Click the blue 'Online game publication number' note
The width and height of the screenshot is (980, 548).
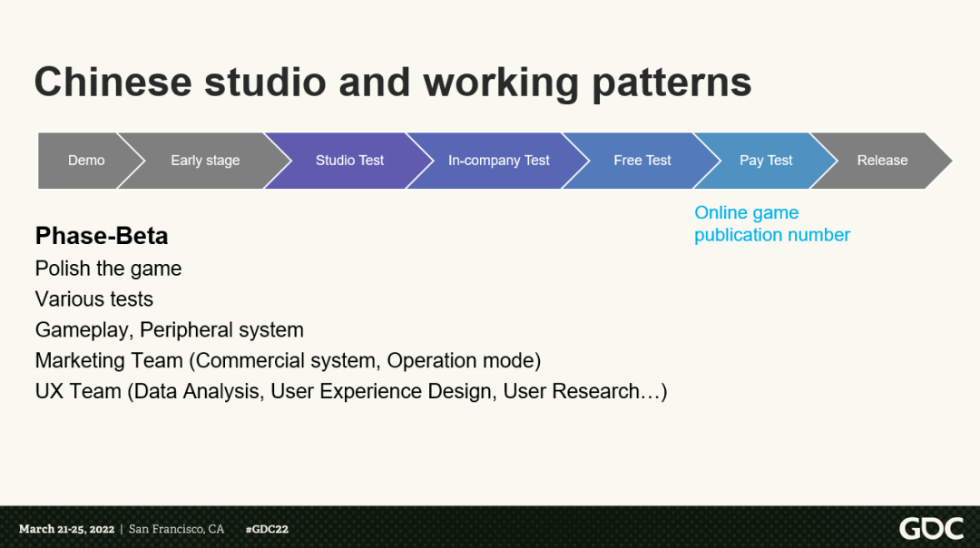772,224
